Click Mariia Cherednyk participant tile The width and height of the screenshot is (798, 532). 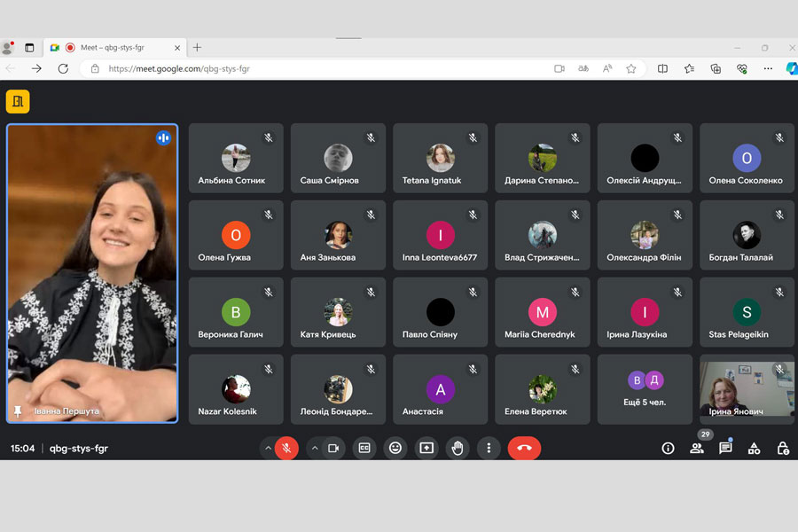[x=543, y=312]
